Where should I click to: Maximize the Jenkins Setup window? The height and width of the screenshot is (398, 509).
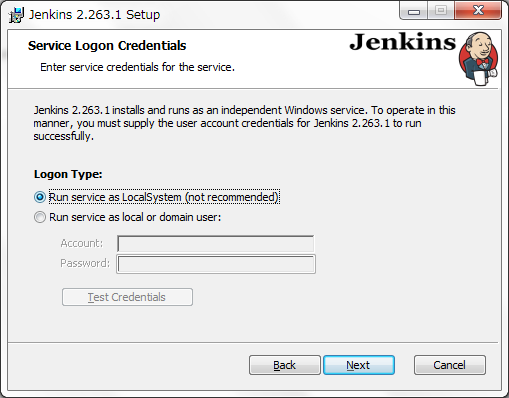pos(441,11)
